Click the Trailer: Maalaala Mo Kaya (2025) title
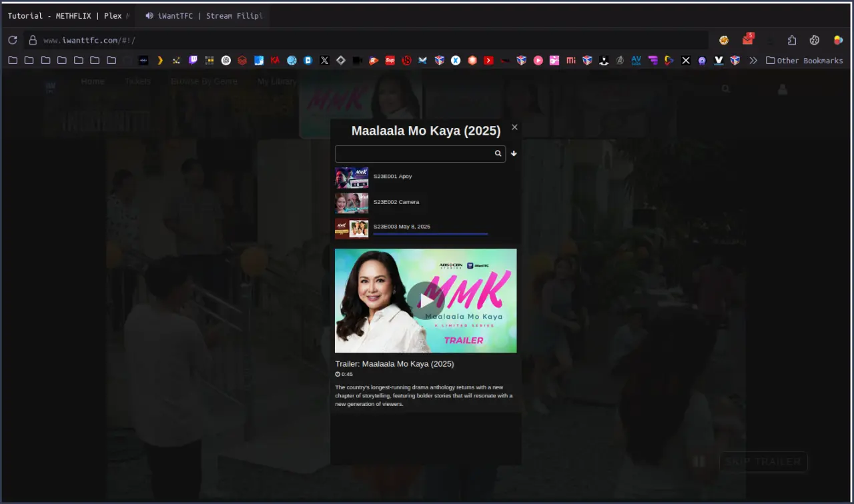Viewport: 854px width, 504px height. pos(394,364)
